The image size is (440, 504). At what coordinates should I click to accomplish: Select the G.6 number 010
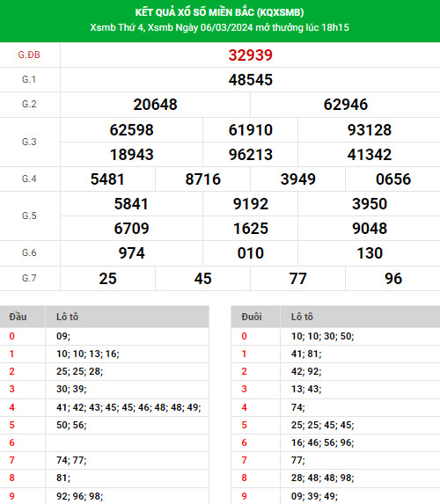[x=250, y=253]
